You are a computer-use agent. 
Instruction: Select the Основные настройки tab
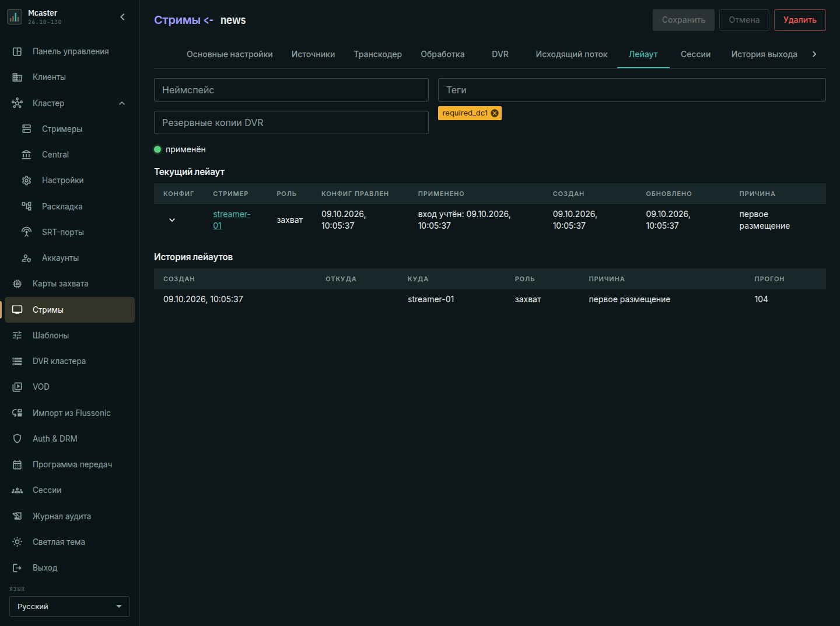[230, 54]
